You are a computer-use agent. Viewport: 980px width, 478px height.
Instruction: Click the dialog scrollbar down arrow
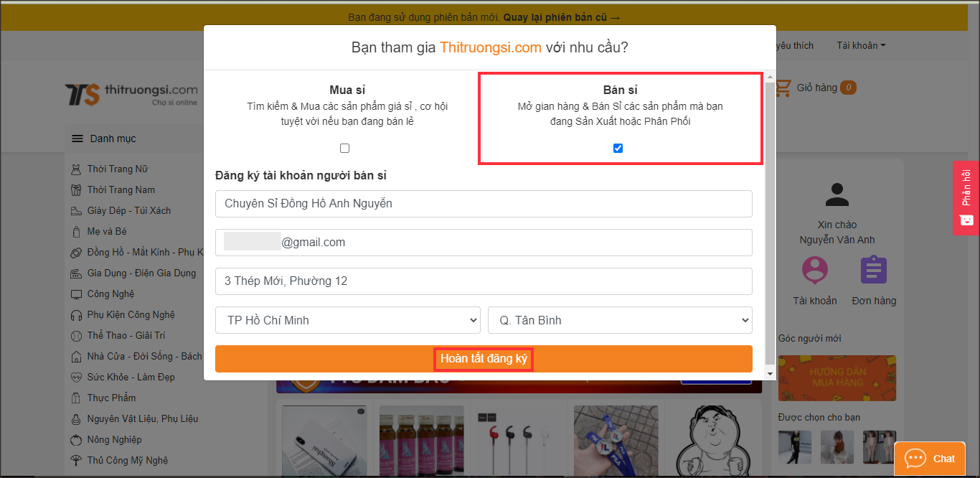[771, 374]
